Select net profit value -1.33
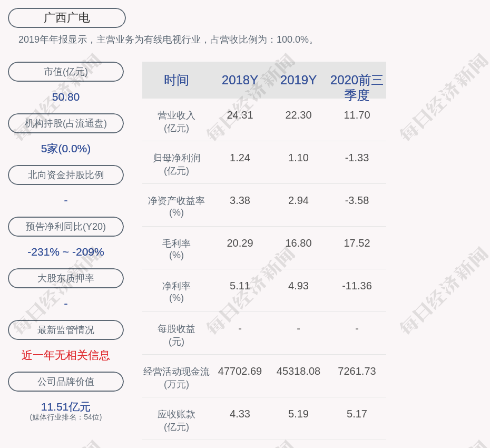 pyautogui.click(x=357, y=158)
